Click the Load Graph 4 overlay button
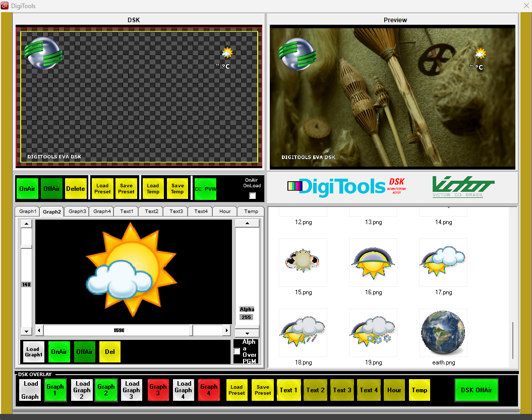532x420 pixels. pos(183,390)
